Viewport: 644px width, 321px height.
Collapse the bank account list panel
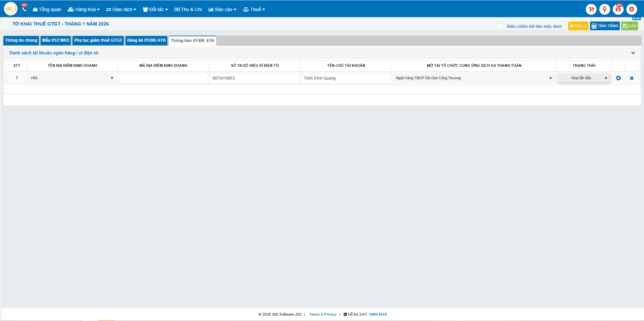[x=633, y=53]
